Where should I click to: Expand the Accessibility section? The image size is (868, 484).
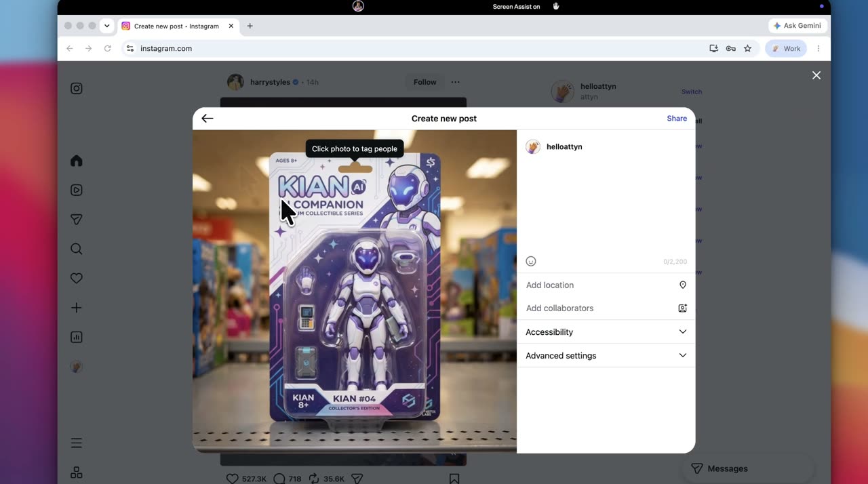click(606, 331)
